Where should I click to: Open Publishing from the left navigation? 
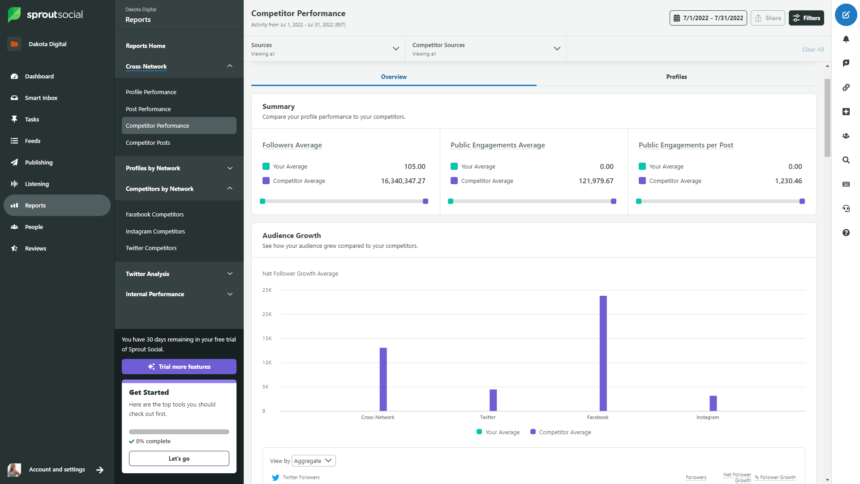[39, 162]
